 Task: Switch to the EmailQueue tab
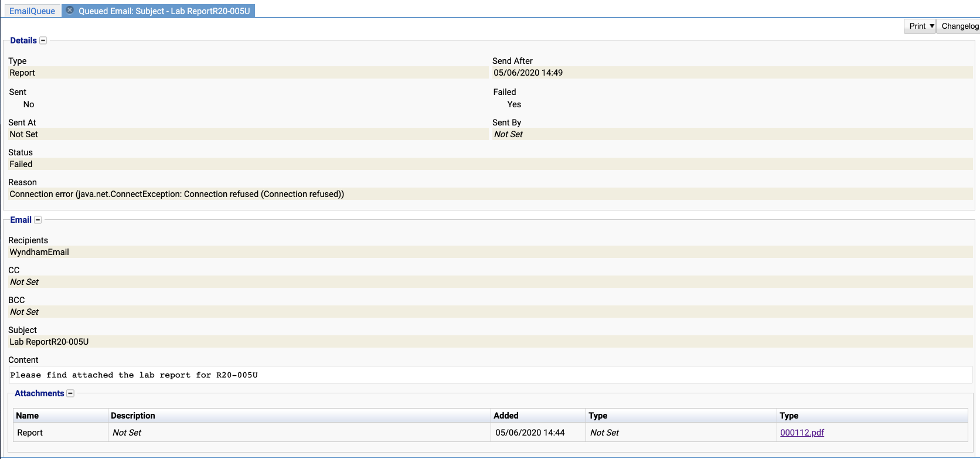tap(32, 11)
